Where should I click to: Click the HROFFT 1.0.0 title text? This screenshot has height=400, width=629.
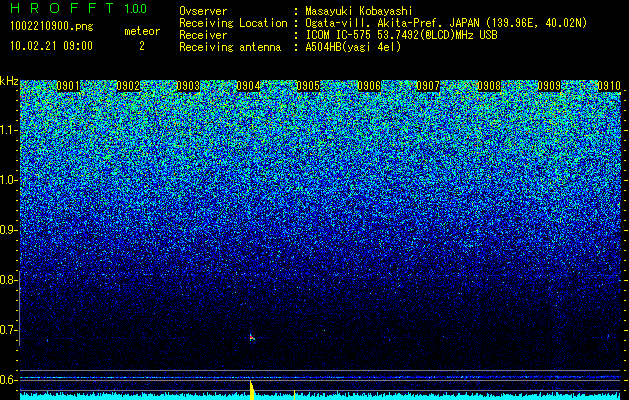point(79,8)
